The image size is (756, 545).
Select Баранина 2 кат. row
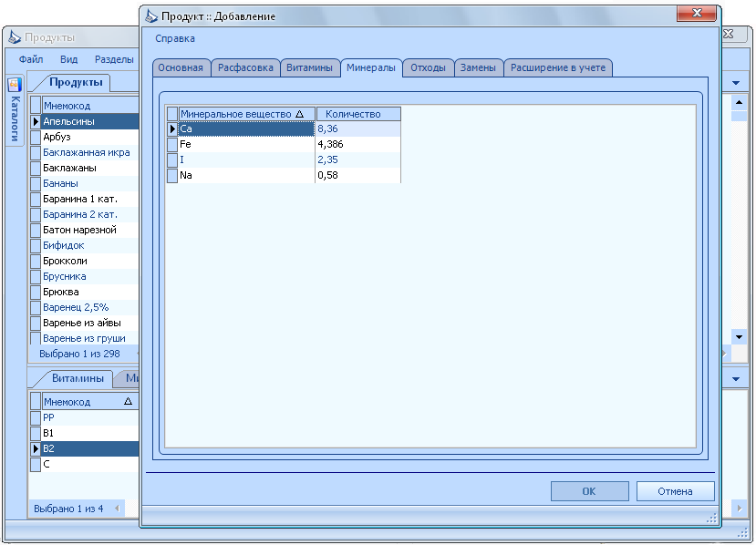90,214
